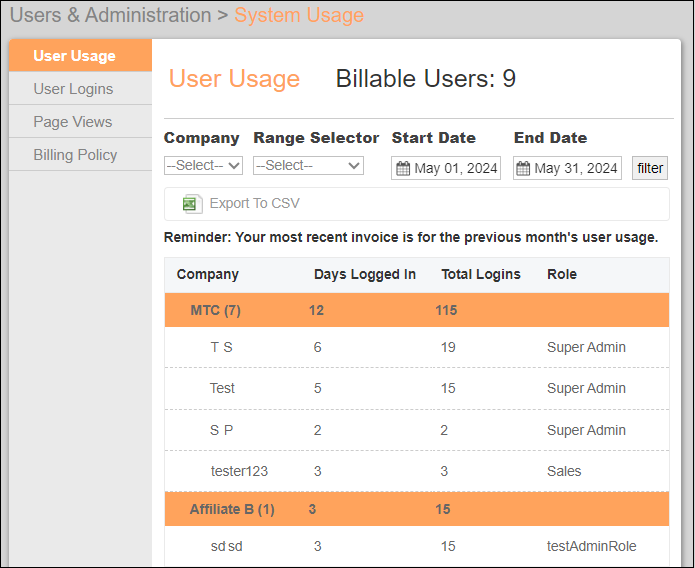Click the calendar icon in End Date field
The height and width of the screenshot is (568, 695).
(x=523, y=168)
